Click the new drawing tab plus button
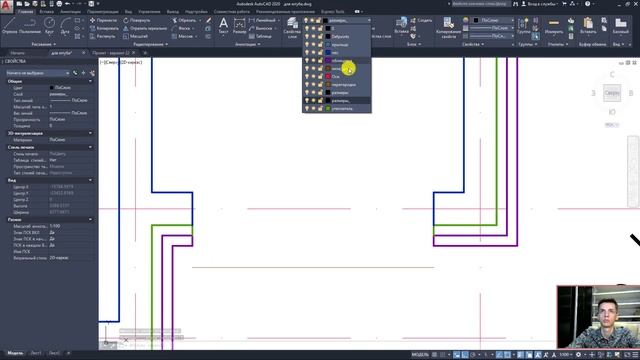The height and width of the screenshot is (360, 640). pyautogui.click(x=145, y=53)
